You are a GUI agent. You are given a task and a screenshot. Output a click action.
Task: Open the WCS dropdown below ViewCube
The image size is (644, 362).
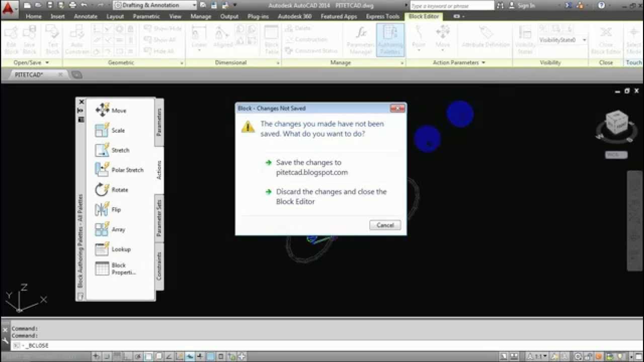(616, 155)
